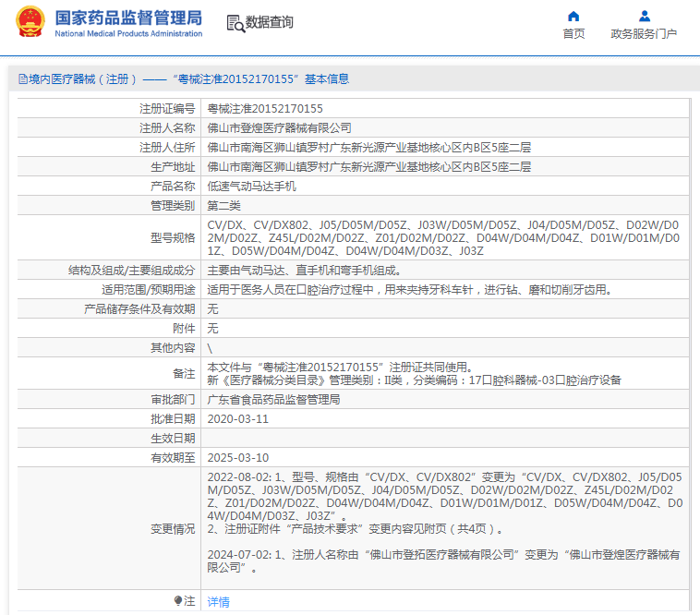Select approval date 2020-03-11

pyautogui.click(x=238, y=419)
